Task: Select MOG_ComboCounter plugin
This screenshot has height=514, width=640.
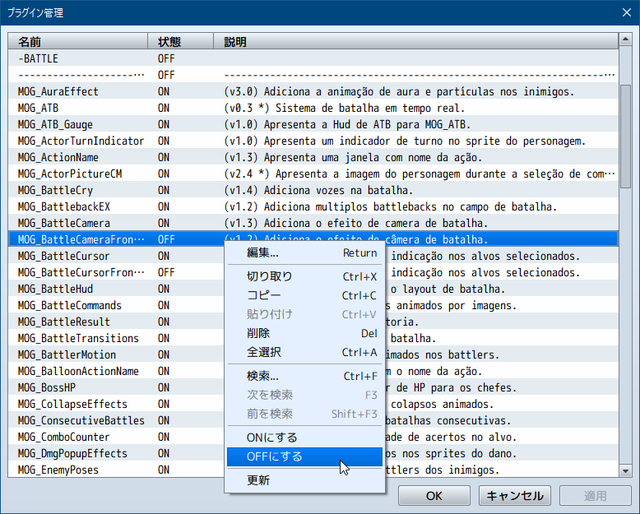Action: tap(64, 437)
